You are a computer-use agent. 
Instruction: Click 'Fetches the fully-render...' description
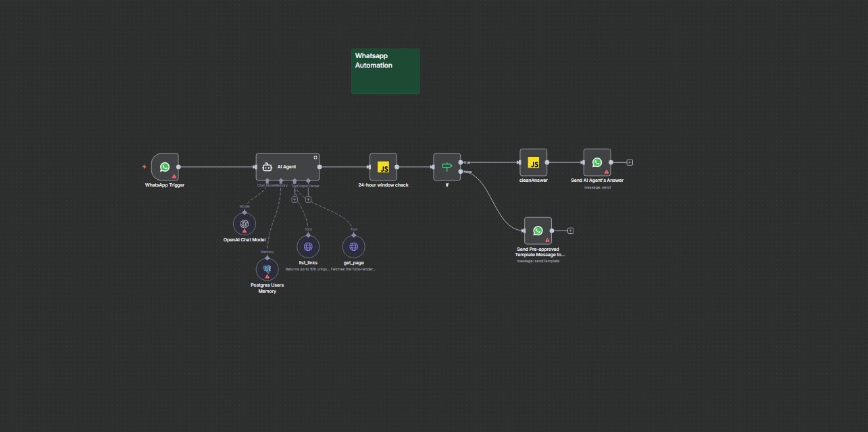[353, 269]
